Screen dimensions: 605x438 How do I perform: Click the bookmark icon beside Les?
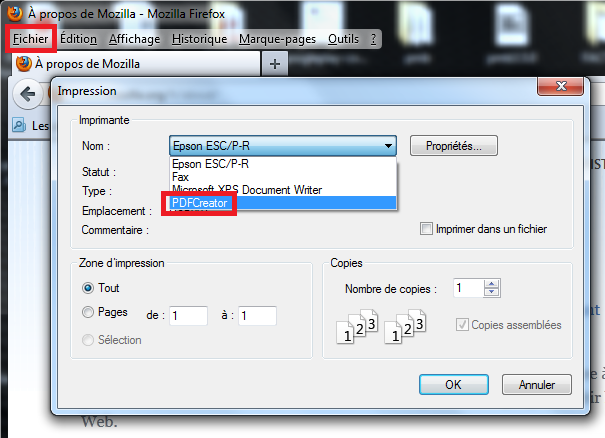pos(19,125)
